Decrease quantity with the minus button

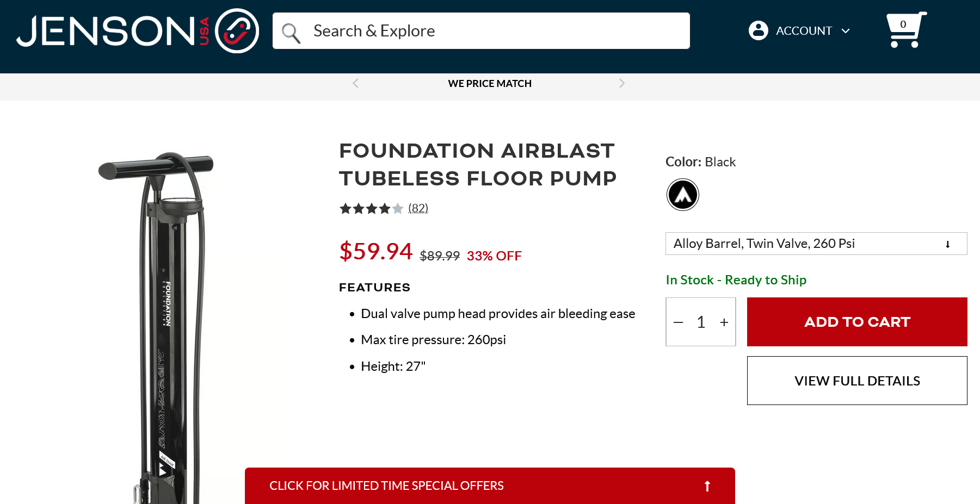(x=678, y=322)
